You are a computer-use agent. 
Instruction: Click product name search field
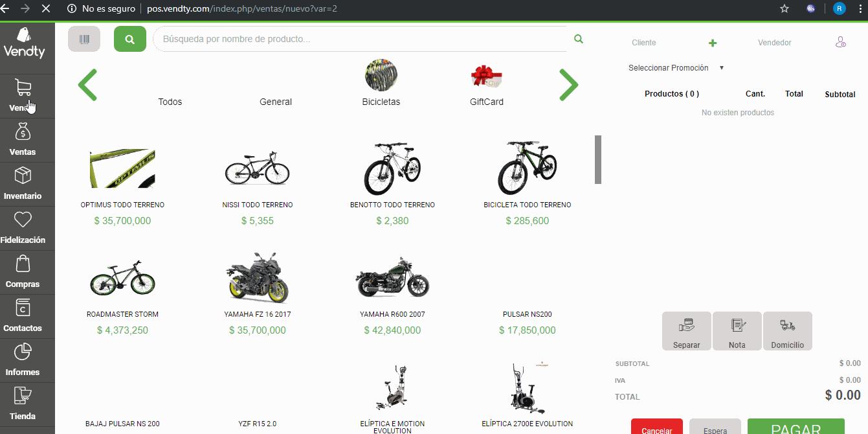coord(359,39)
